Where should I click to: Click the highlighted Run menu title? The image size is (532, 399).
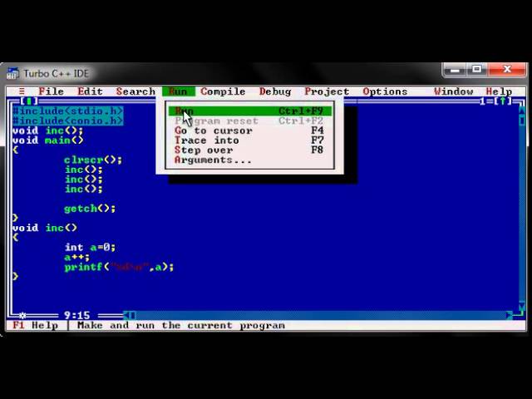coord(178,91)
